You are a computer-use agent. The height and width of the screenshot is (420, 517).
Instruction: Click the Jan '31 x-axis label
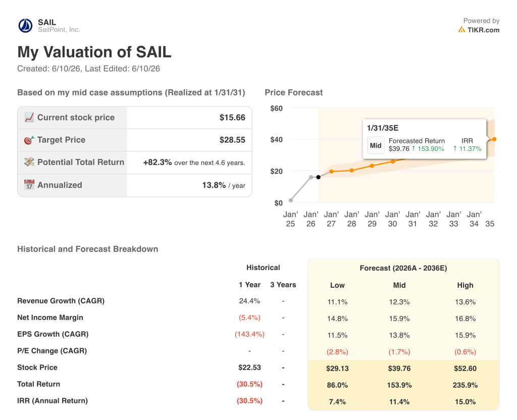(413, 219)
